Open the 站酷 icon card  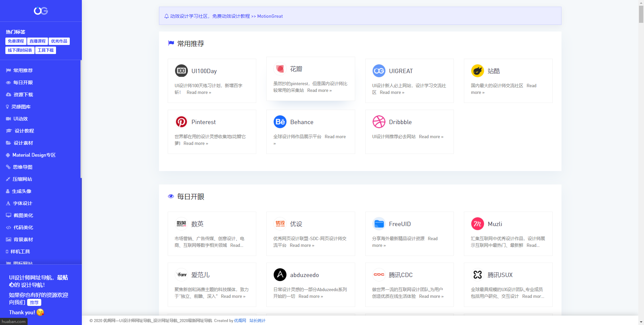click(x=477, y=71)
